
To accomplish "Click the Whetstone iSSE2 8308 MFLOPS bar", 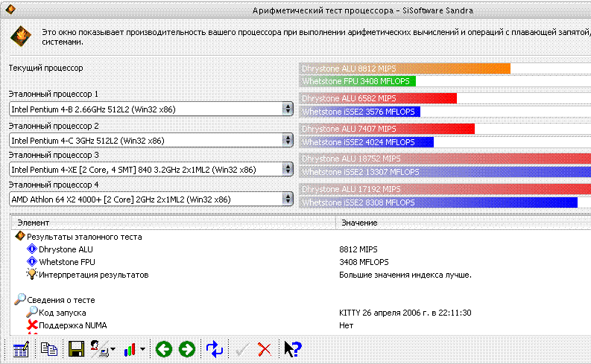I will click(438, 202).
